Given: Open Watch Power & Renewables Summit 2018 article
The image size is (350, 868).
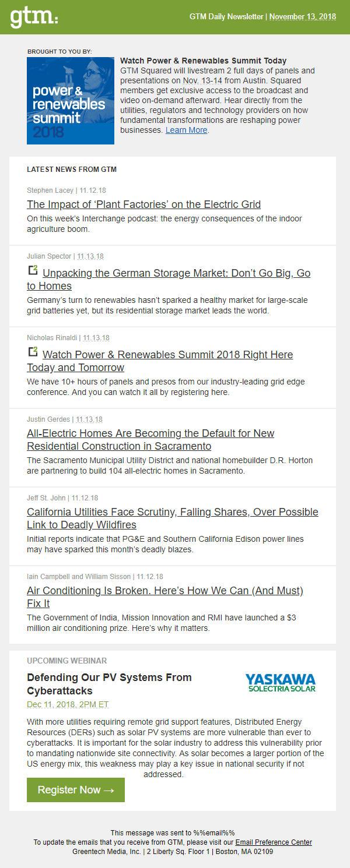Looking at the screenshot, I should click(x=160, y=361).
